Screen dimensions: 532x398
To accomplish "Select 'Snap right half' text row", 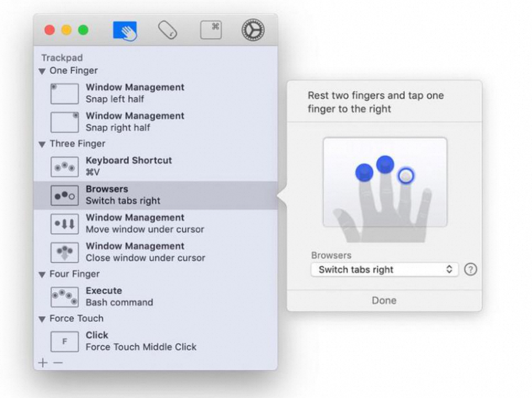I will (x=118, y=127).
